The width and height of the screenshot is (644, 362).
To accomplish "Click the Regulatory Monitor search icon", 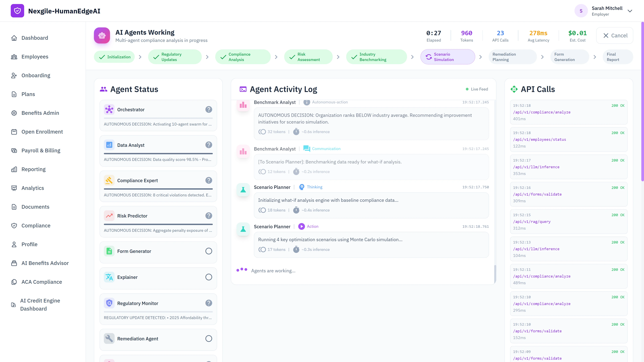I will (x=109, y=303).
